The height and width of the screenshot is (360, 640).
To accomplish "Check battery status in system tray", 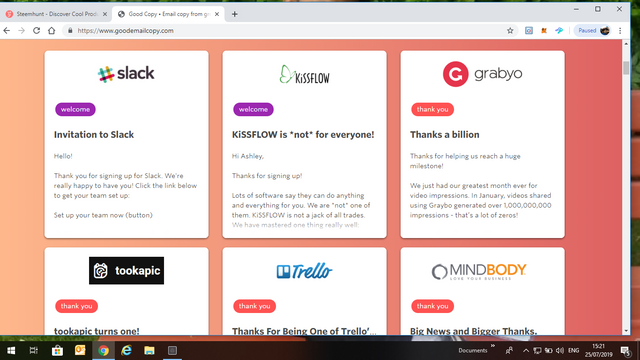I will pos(549,351).
